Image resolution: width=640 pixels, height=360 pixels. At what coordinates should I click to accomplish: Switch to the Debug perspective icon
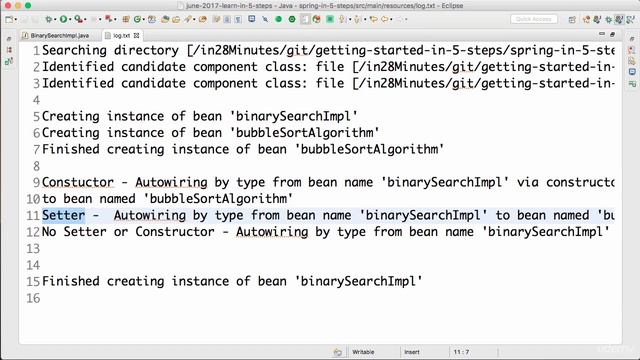point(609,20)
